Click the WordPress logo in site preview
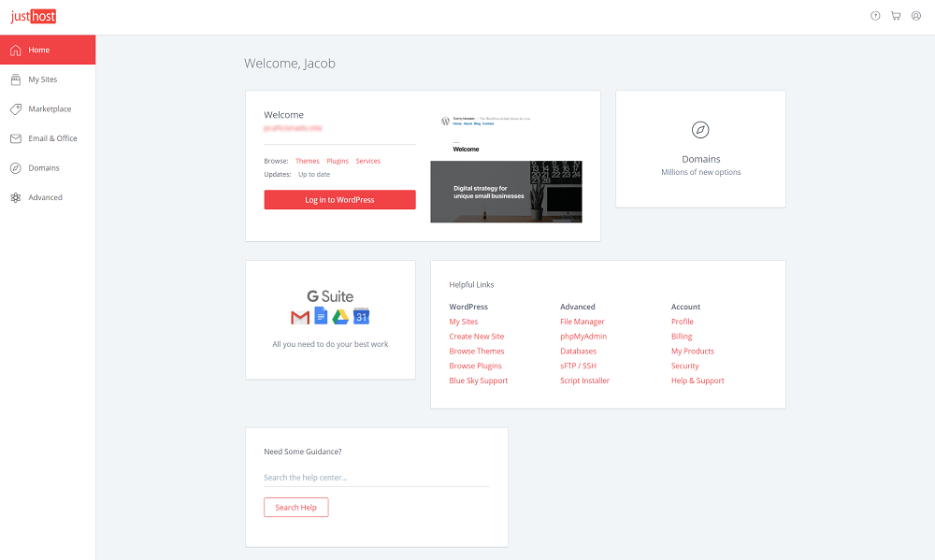 click(x=445, y=121)
